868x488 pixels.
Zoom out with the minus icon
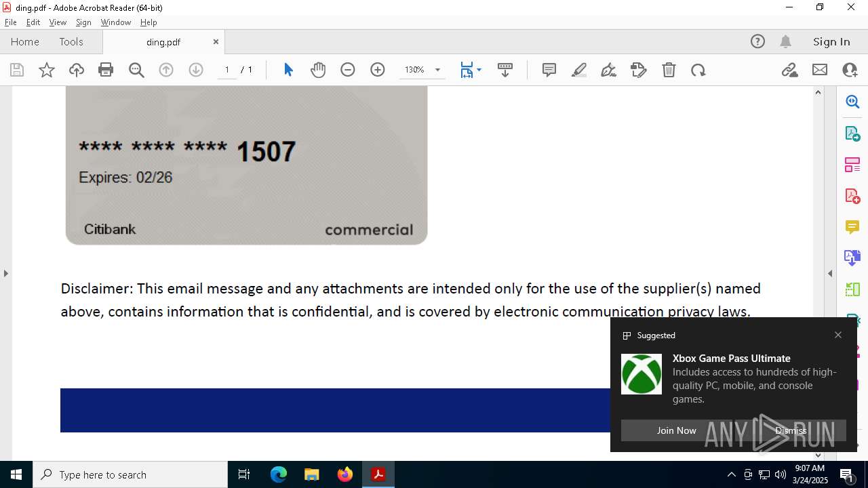tap(348, 70)
